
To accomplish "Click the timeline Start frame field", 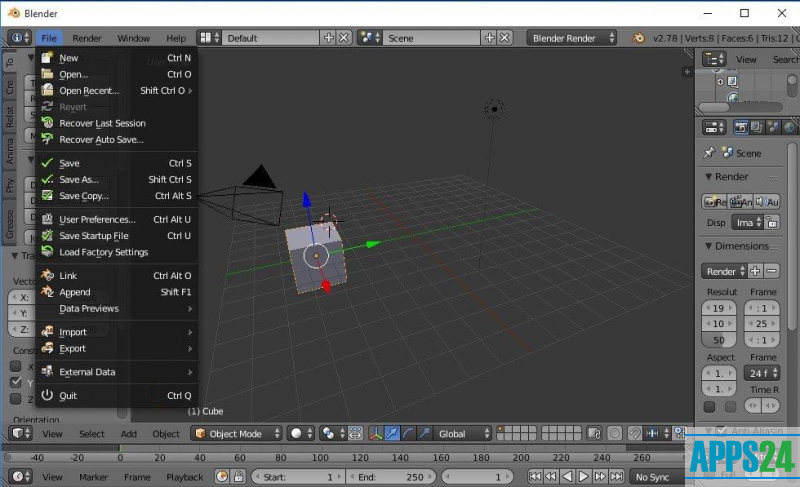I will [298, 477].
